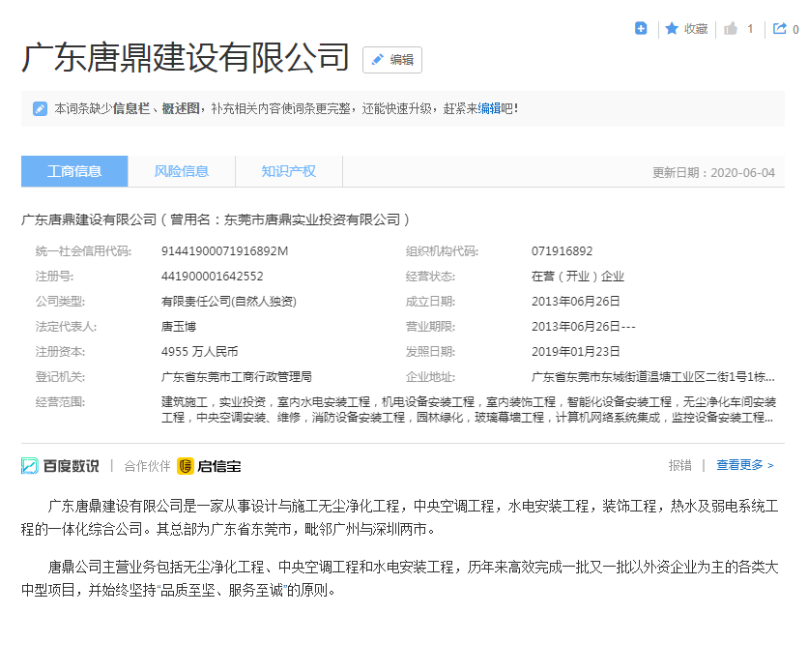Click the Qixinbao (启信宝) logo
This screenshot has width=808, height=672.
tap(209, 466)
